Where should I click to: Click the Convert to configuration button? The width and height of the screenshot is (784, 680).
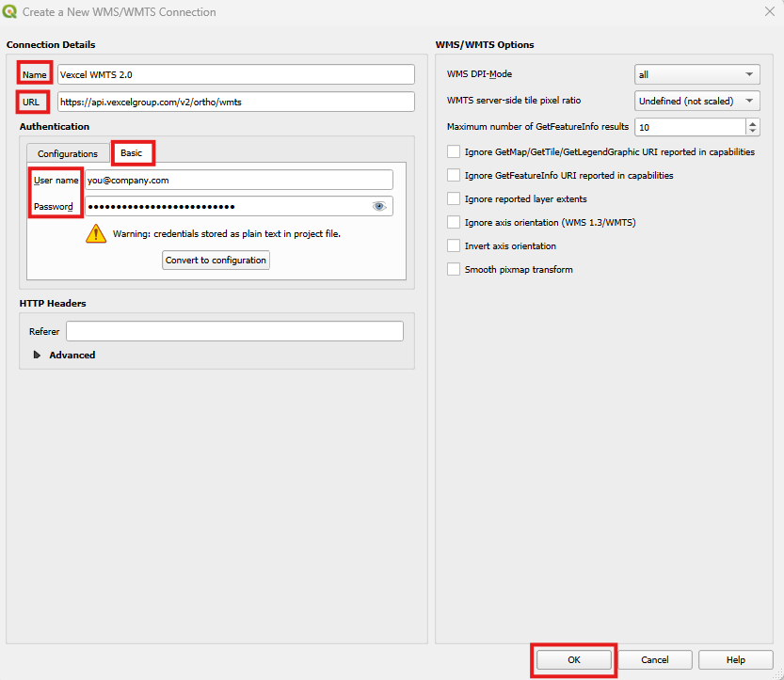[216, 261]
